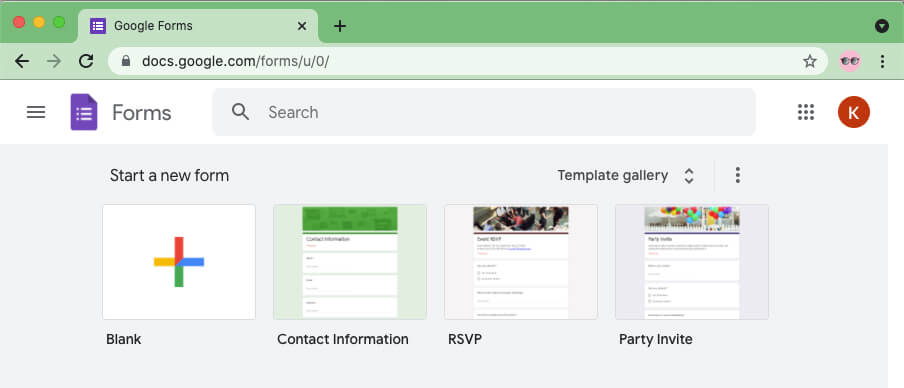View site info via the lock icon
The image size is (904, 388).
click(126, 61)
